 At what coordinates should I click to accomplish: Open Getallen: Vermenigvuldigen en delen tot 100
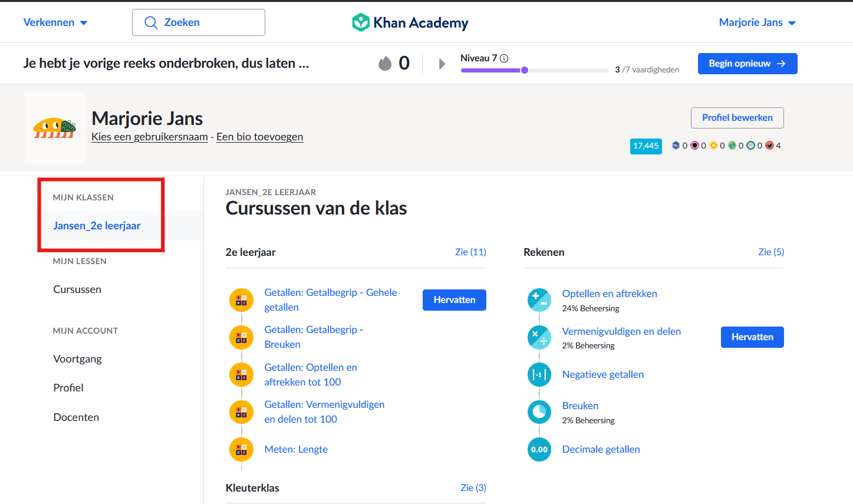tap(324, 411)
